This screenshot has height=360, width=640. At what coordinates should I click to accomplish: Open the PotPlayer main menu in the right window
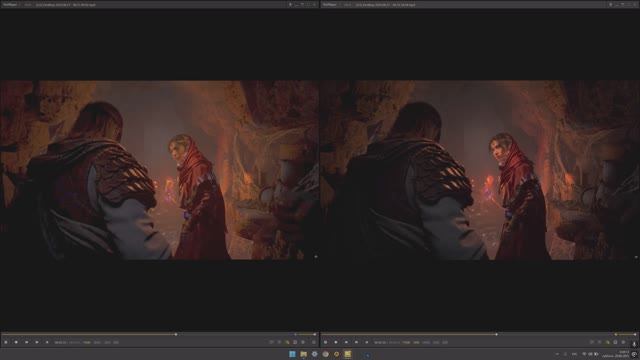pos(330,4)
